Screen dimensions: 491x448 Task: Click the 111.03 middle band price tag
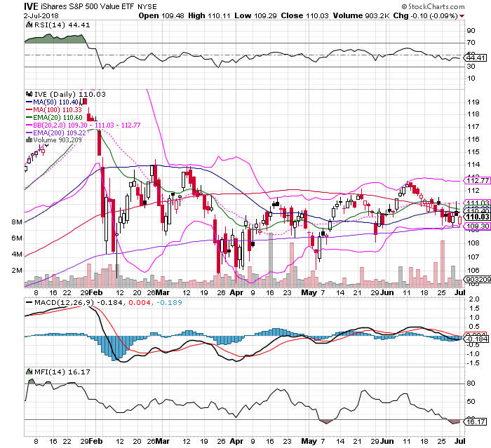pyautogui.click(x=478, y=203)
